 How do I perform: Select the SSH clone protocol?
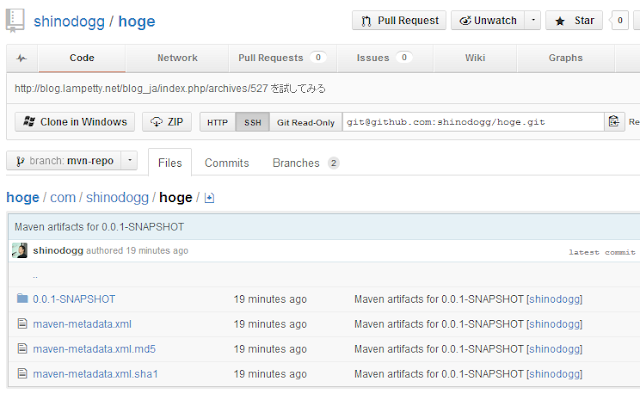[253, 122]
